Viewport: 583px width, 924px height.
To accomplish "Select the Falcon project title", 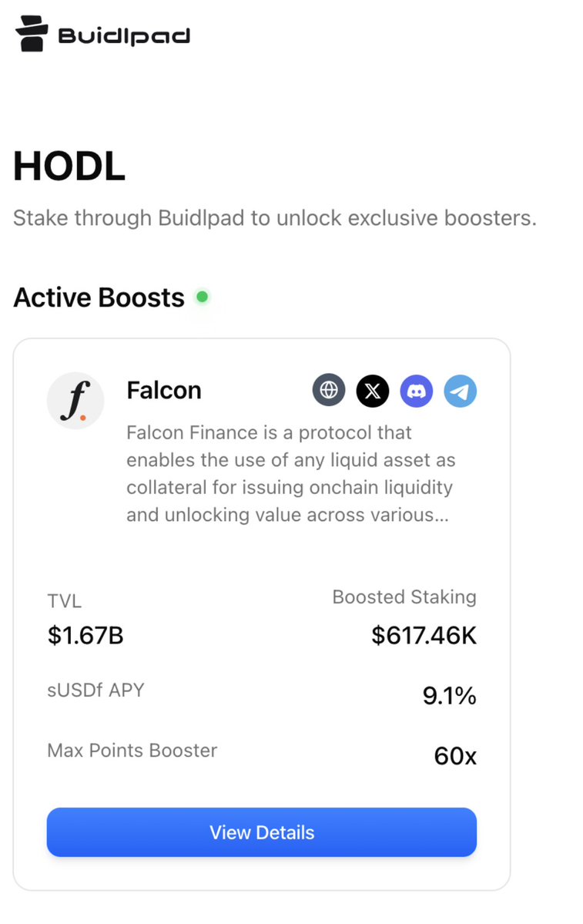I will click(164, 390).
